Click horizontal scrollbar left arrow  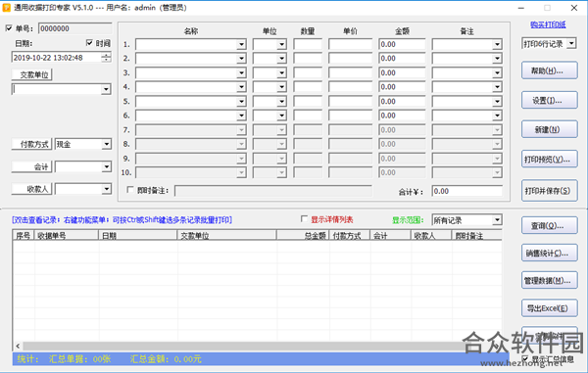point(18,346)
